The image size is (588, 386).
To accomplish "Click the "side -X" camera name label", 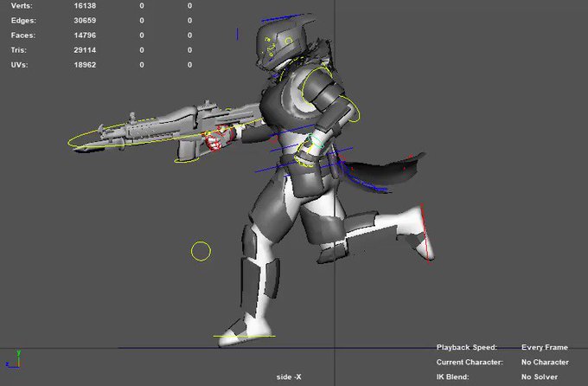I will coord(289,376).
